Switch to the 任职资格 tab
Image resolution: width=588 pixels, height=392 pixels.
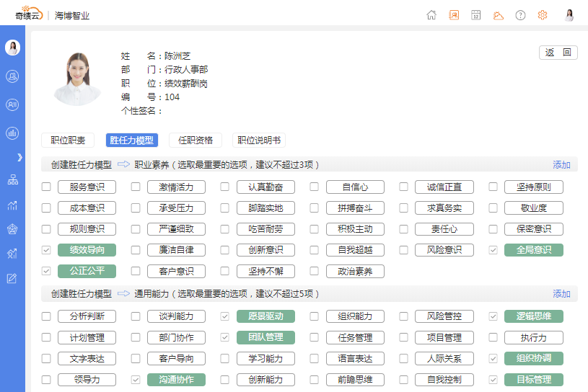(x=196, y=141)
